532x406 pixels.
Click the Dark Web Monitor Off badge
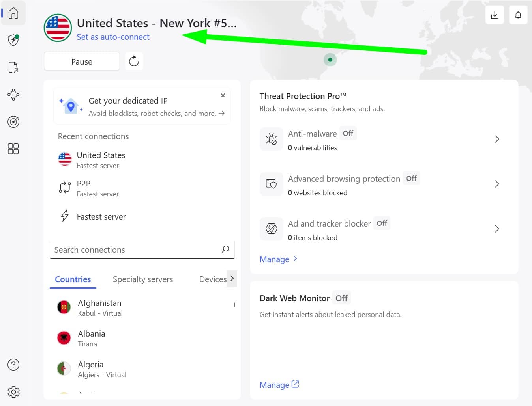(x=341, y=298)
